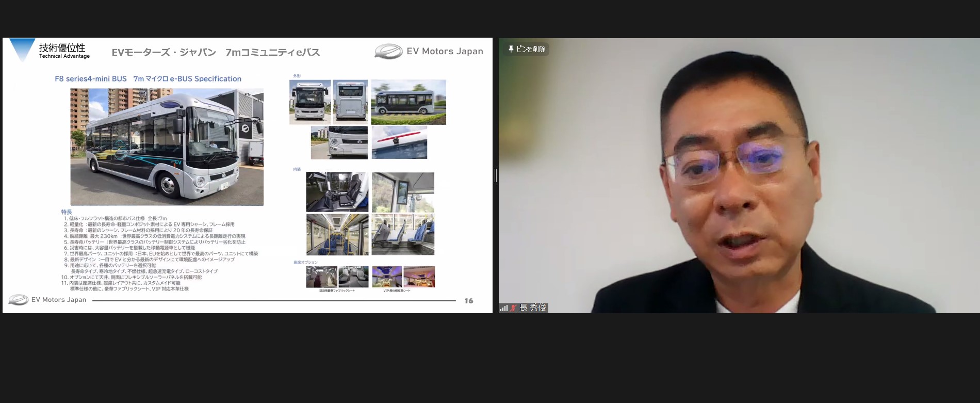
Task: Open the interior window and mirror thumbnail
Action: (403, 192)
